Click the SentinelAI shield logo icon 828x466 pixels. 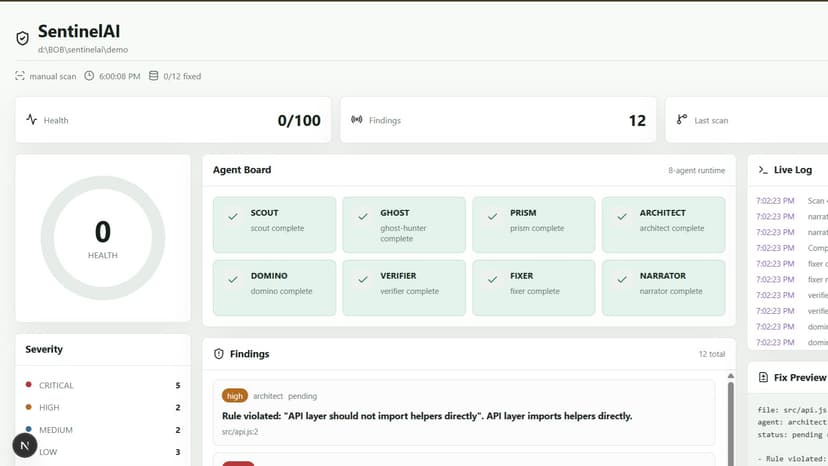pyautogui.click(x=22, y=38)
